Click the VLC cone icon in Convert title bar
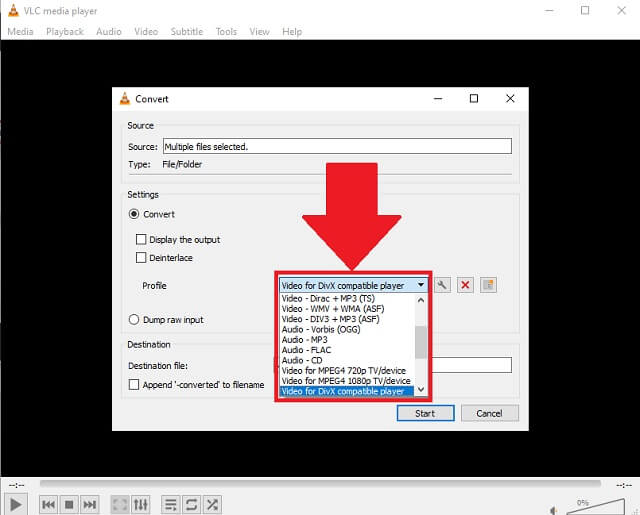The height and width of the screenshot is (515, 640). tap(125, 99)
